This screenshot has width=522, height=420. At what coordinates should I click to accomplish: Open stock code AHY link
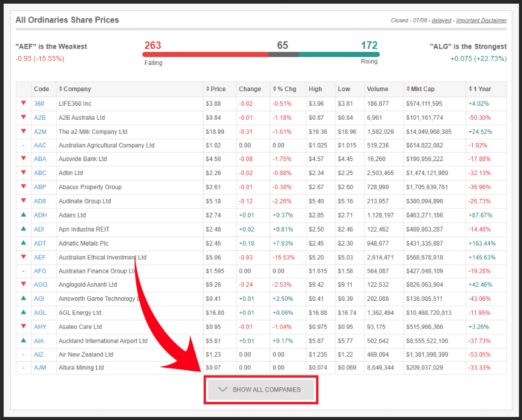[x=40, y=327]
